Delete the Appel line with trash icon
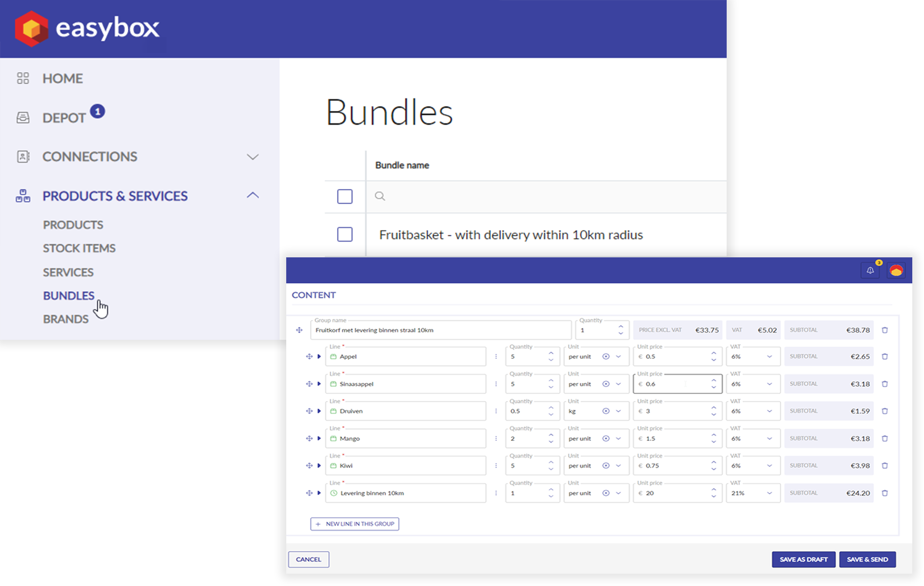924x586 pixels. pos(884,356)
